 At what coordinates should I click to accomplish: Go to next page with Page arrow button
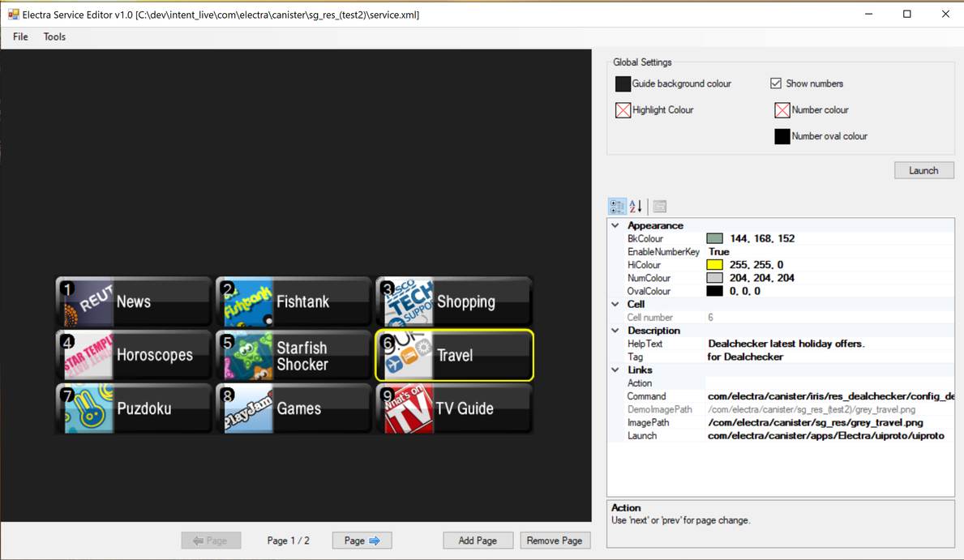pyautogui.click(x=362, y=541)
